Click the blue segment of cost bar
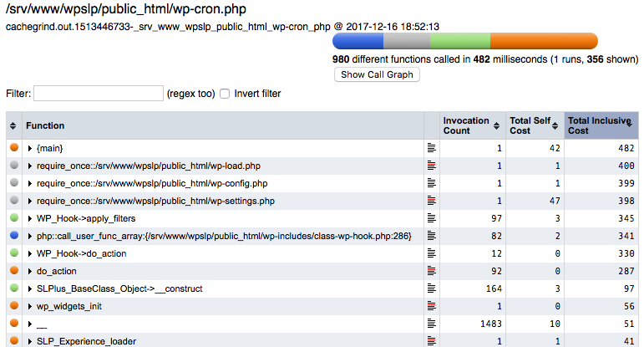Screen dimensions: 644x347 coord(357,41)
